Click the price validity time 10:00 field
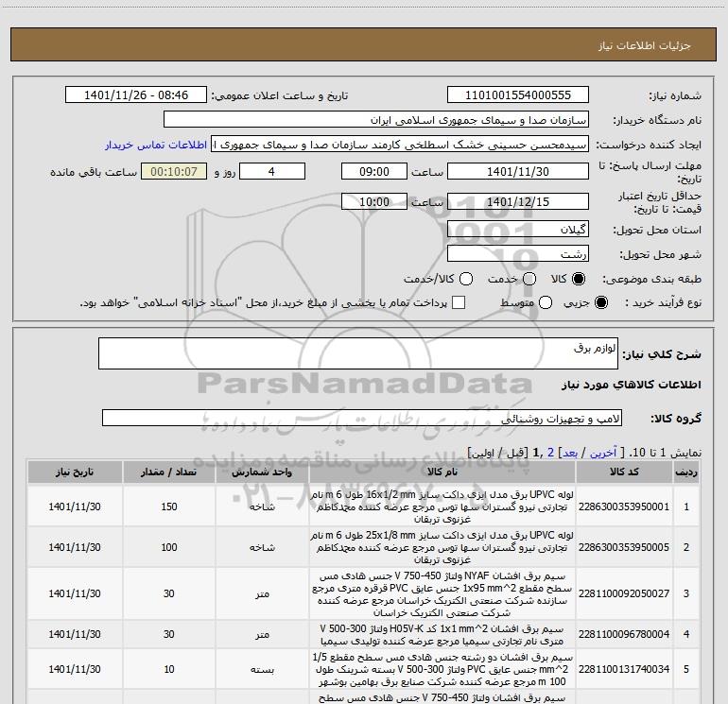Screen dimensions: 728x704 pyautogui.click(x=374, y=201)
